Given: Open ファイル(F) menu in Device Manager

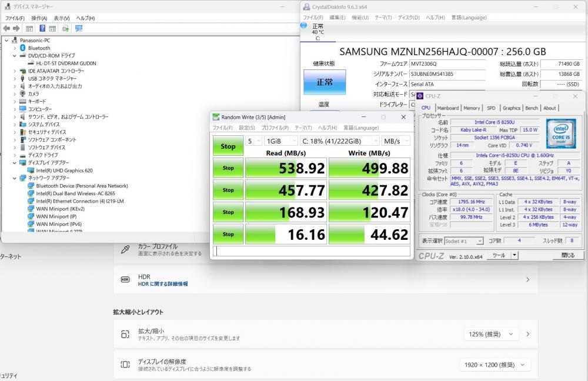Looking at the screenshot, I should click(x=15, y=18).
